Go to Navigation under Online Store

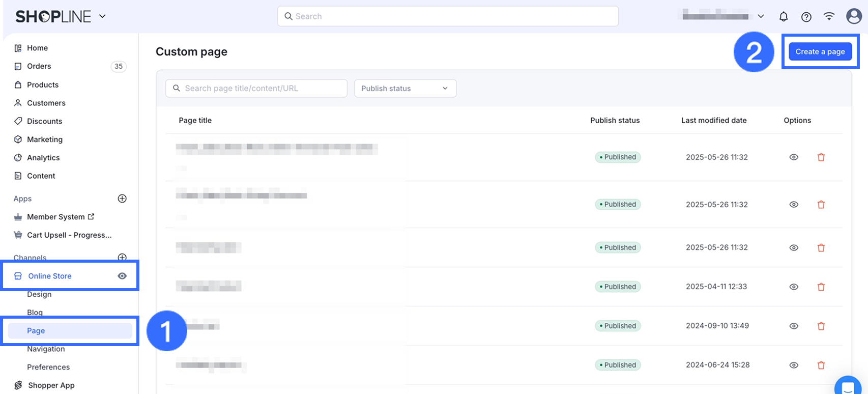click(46, 349)
